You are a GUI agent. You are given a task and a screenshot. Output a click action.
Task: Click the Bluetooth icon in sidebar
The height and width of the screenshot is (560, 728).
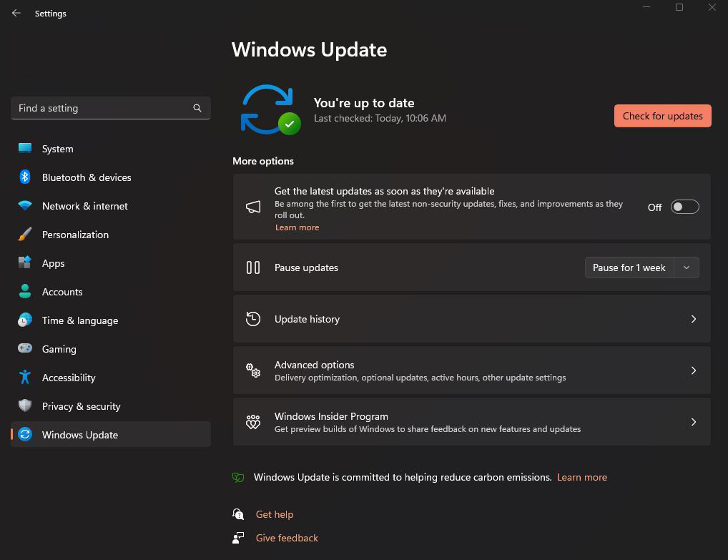click(25, 177)
